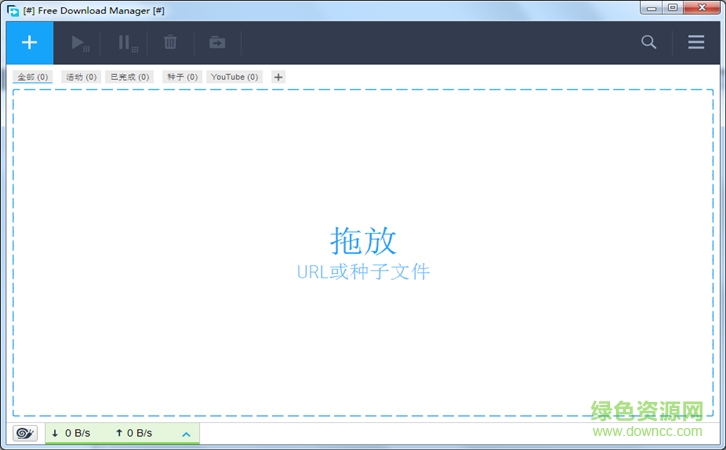726x450 pixels.
Task: Minimize the Free Download Manager window
Action: (x=651, y=8)
